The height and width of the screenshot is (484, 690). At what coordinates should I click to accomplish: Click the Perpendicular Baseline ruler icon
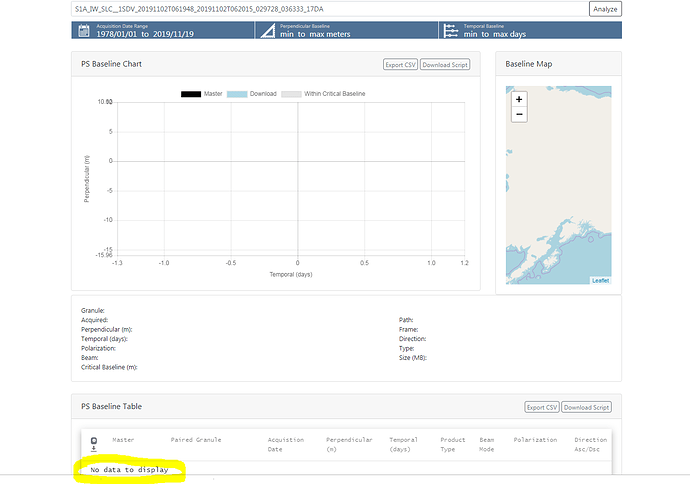pos(268,31)
